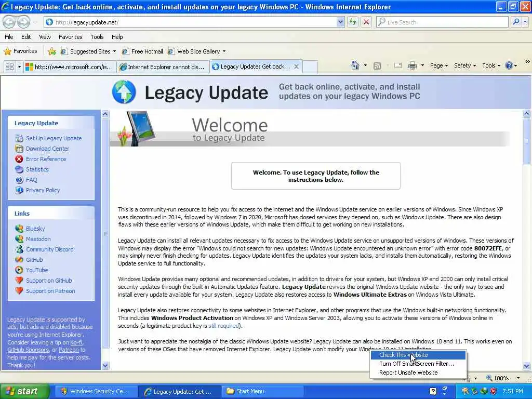Click the red Stop loading icon
The image size is (532, 399).
pos(366,22)
